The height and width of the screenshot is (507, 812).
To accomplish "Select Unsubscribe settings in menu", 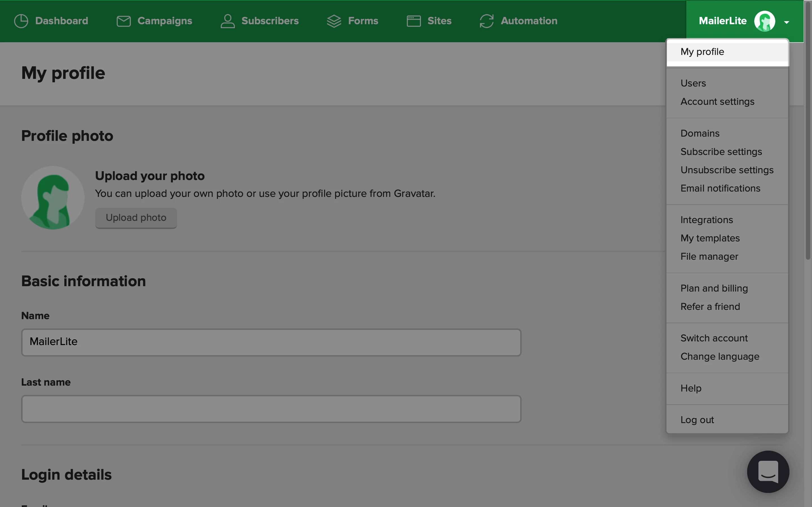I will 727,170.
